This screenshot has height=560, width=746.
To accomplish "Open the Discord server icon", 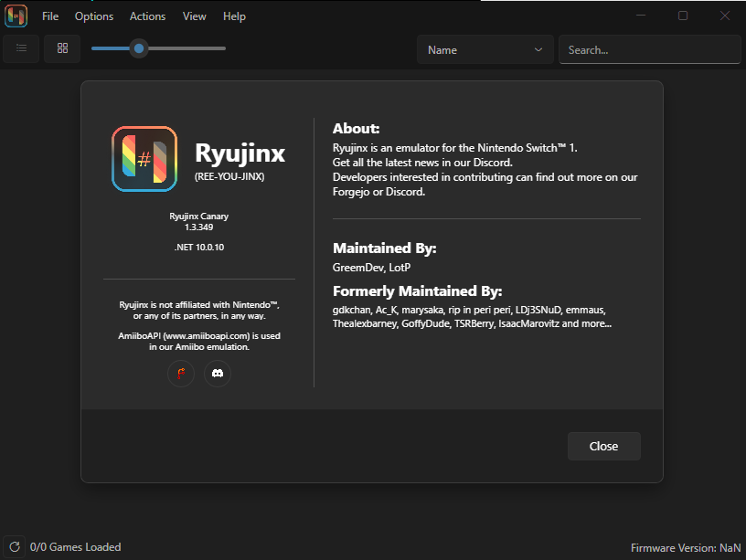I will tap(218, 374).
